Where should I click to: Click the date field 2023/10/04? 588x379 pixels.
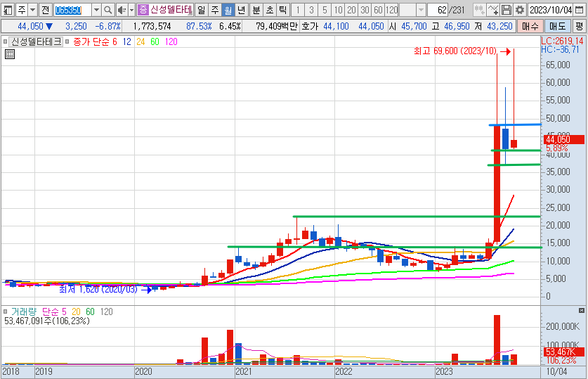coord(551,10)
